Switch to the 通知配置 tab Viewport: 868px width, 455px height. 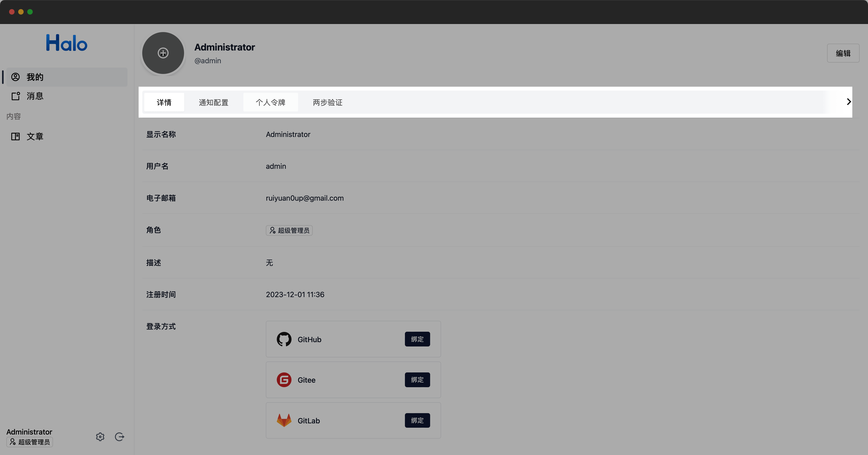pyautogui.click(x=213, y=102)
